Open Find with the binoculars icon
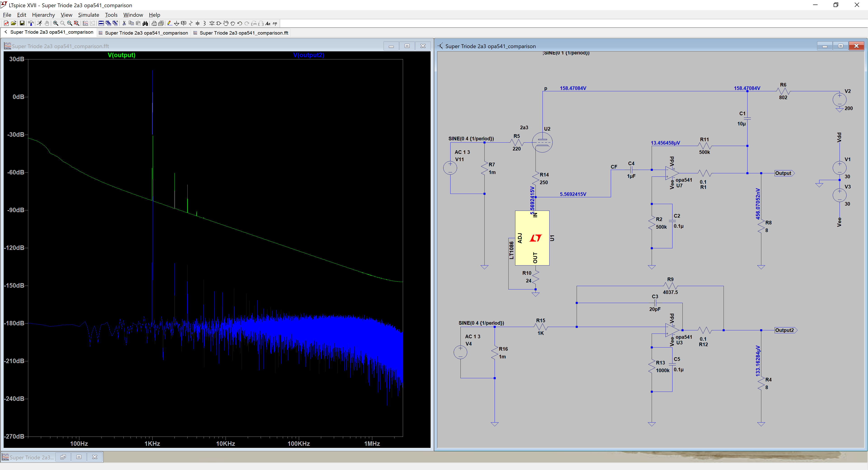 click(145, 23)
